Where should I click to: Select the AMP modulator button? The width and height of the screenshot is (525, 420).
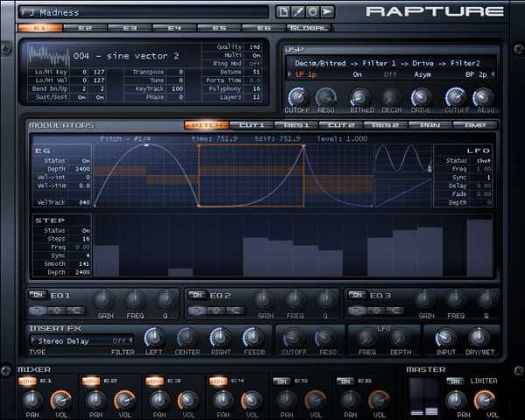[475, 125]
